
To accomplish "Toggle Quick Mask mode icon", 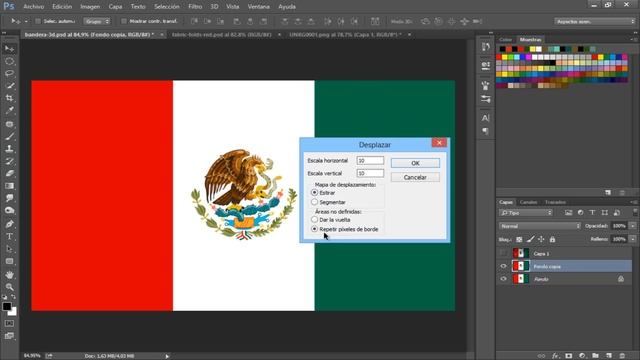I will 9,323.
